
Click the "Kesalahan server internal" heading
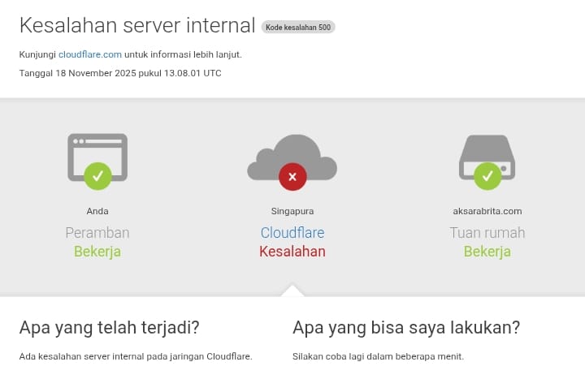tap(136, 26)
